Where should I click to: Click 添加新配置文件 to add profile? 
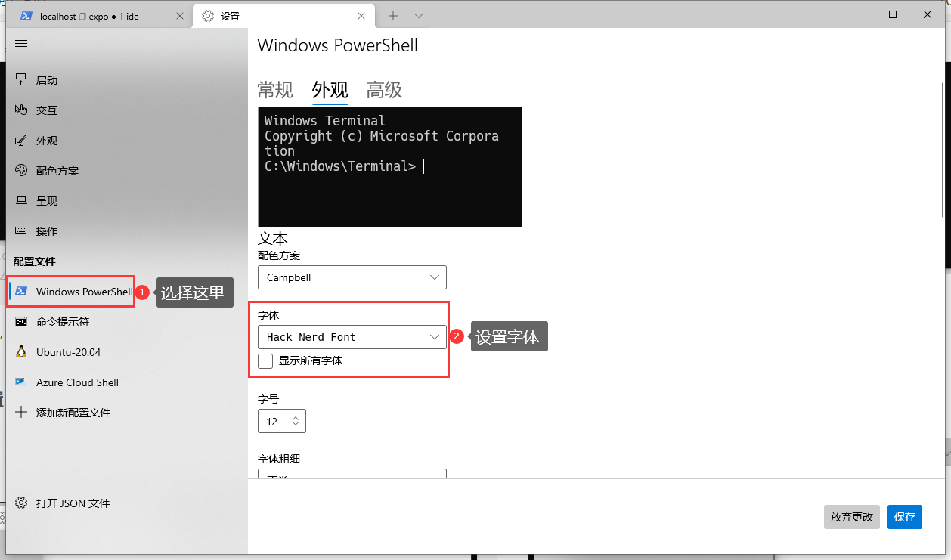pyautogui.click(x=127, y=413)
